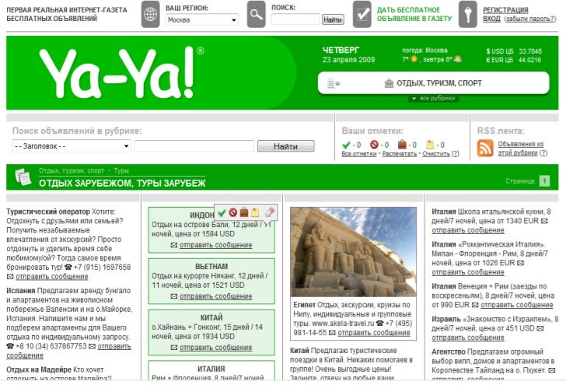Click documents icon in section header
566x392 pixels.
(x=23, y=177)
